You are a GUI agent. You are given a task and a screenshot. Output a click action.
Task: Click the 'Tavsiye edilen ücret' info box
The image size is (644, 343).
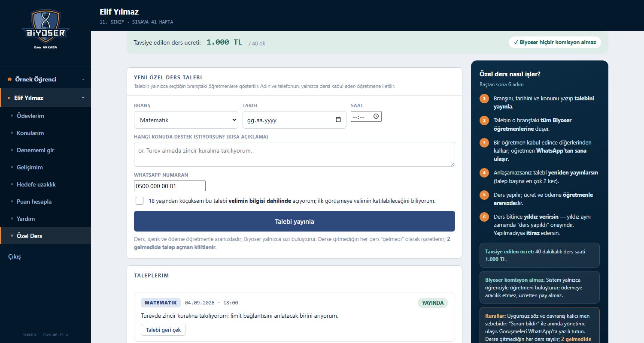pyautogui.click(x=540, y=256)
